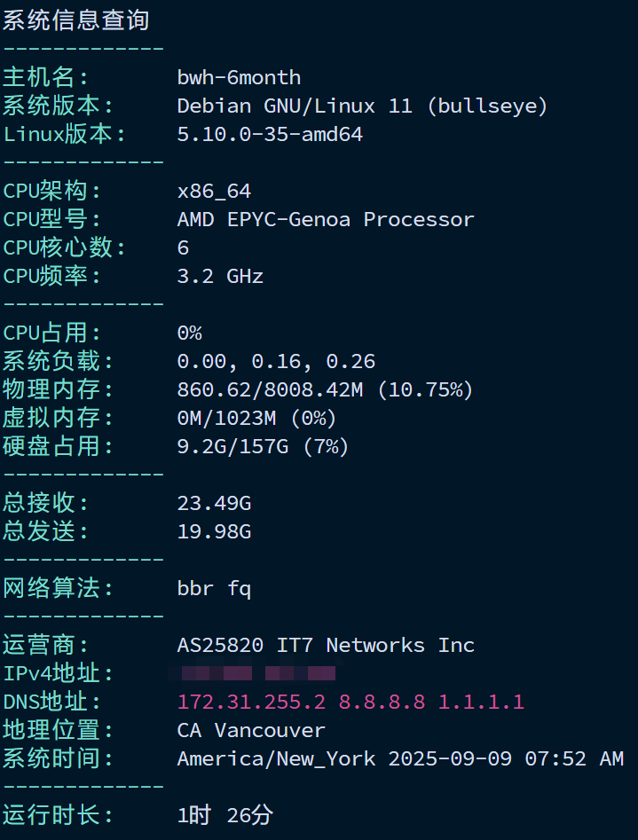Click the America/New_York system time value
Viewport: 638px width, 840px height.
[400, 759]
